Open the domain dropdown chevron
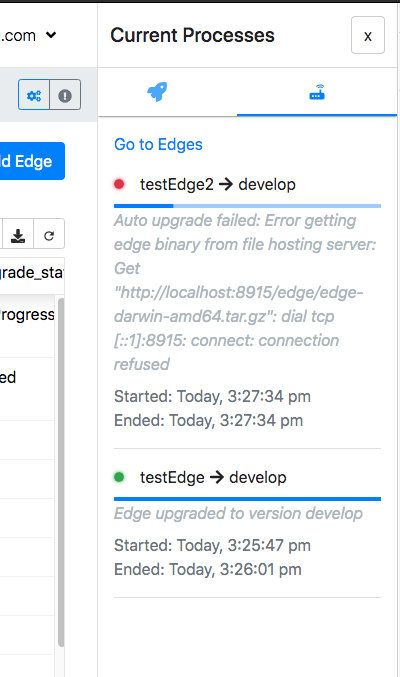 [51, 35]
